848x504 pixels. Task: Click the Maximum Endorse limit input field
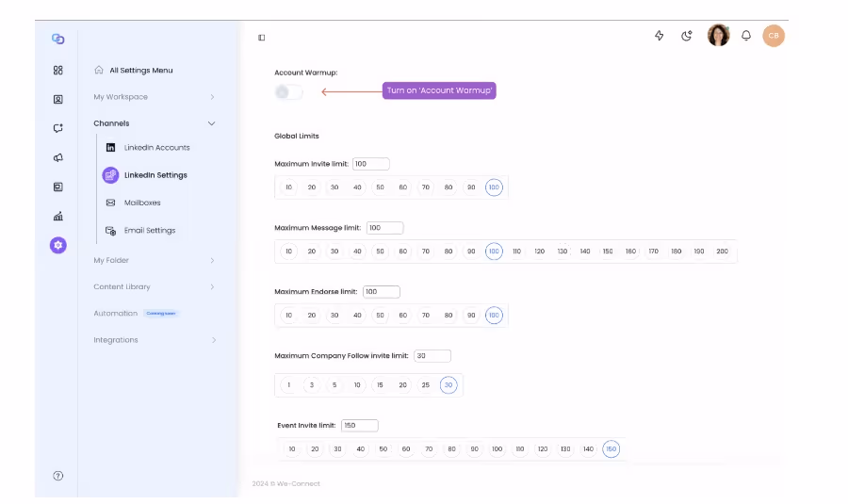pyautogui.click(x=382, y=291)
